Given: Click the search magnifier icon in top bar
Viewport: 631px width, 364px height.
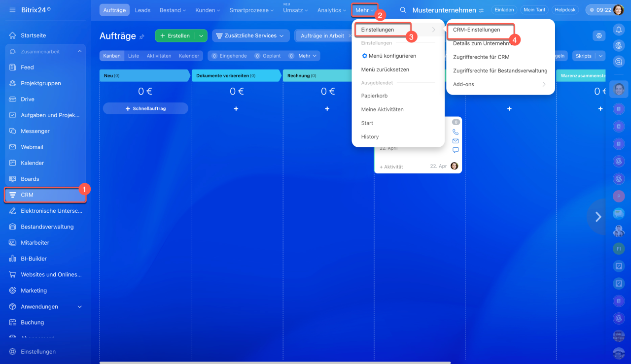Looking at the screenshot, I should pos(403,10).
